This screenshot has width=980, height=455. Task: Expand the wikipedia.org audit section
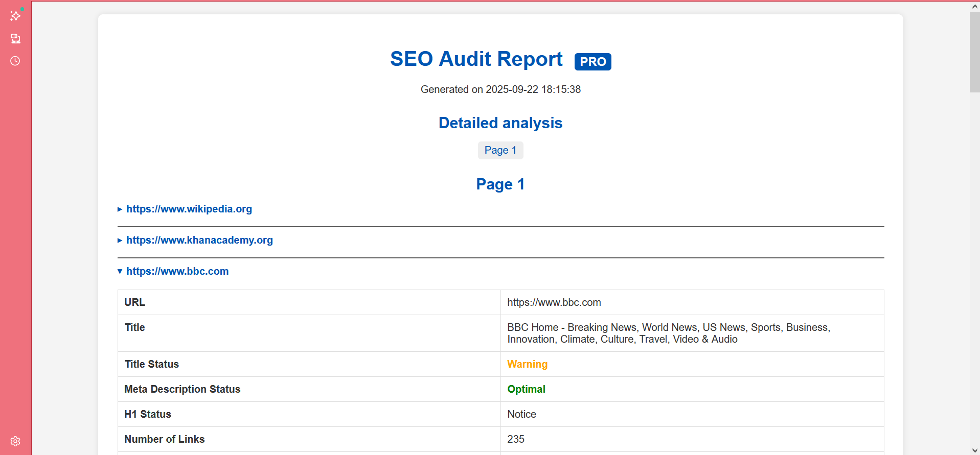(x=189, y=209)
